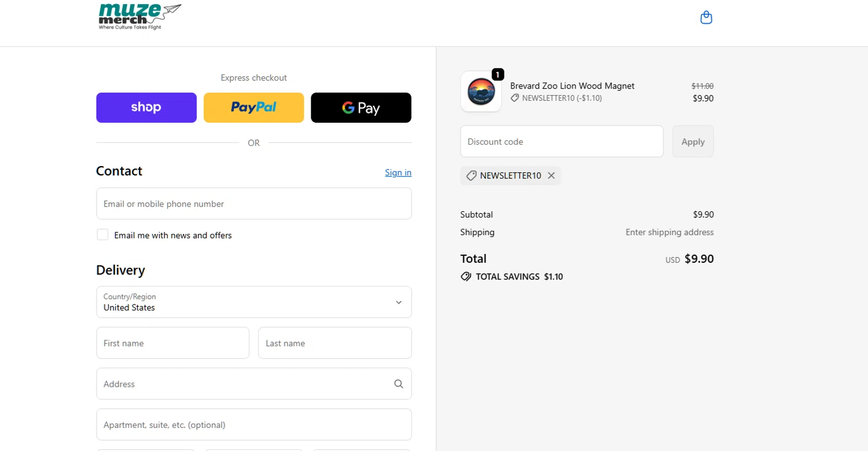Click the Apply discount button
This screenshot has height=451, width=868.
(693, 141)
